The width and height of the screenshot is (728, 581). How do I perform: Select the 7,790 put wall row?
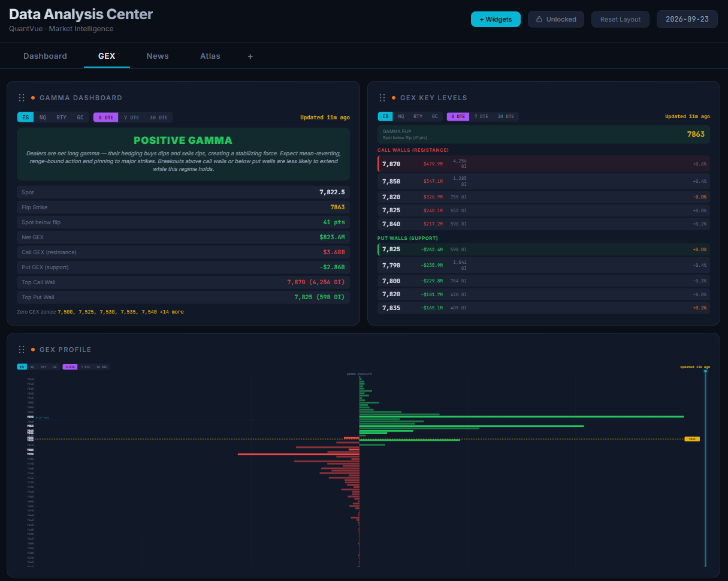pos(543,265)
